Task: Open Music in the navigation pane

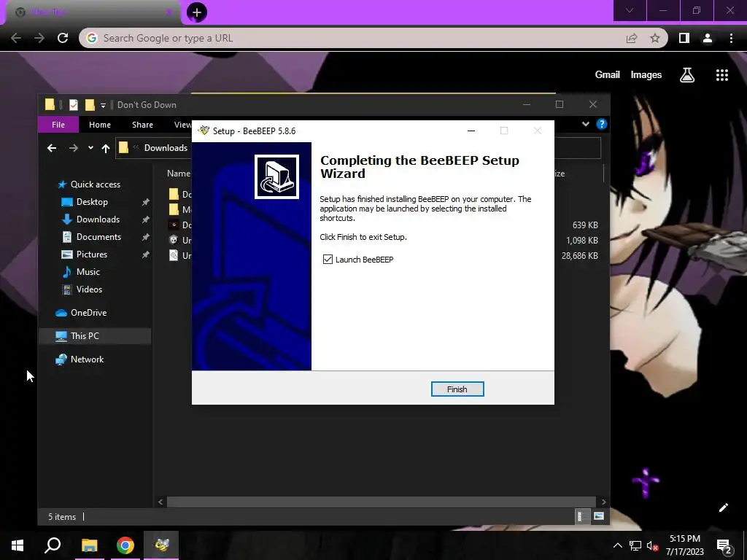Action: coord(88,272)
